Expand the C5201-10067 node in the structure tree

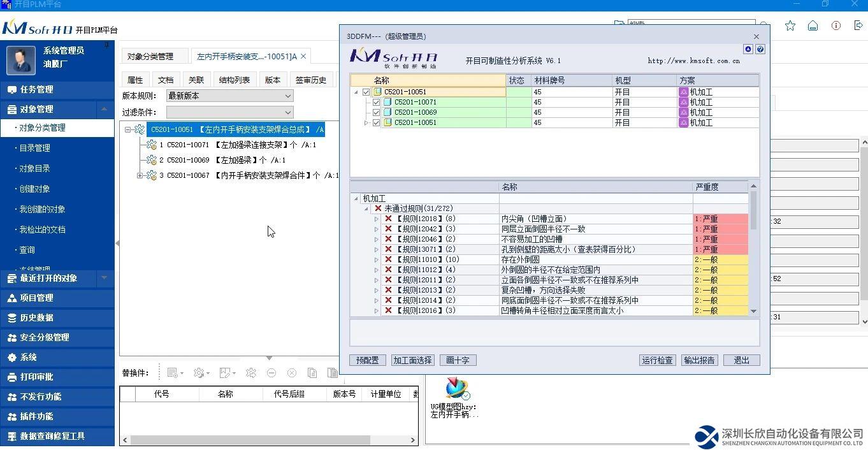coord(140,175)
